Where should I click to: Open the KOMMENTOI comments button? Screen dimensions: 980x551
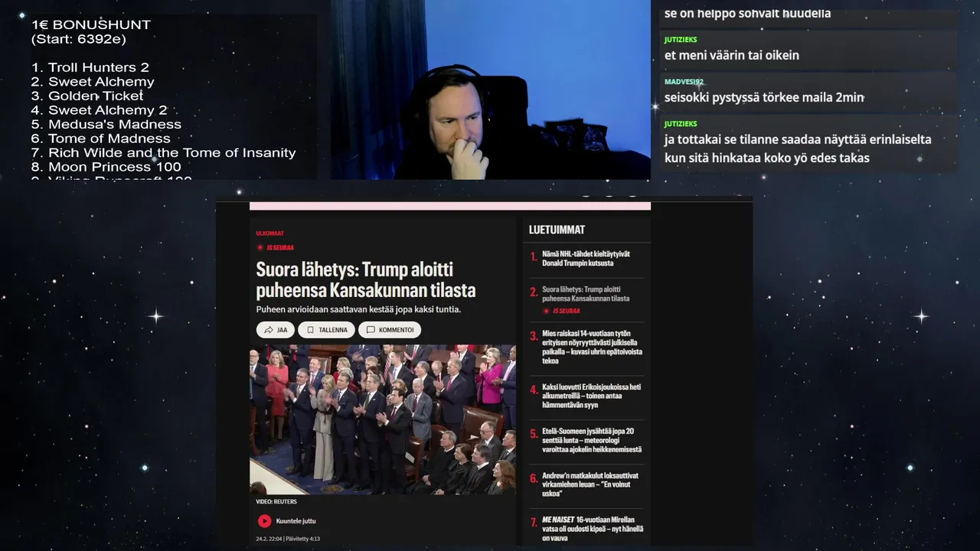coord(390,330)
